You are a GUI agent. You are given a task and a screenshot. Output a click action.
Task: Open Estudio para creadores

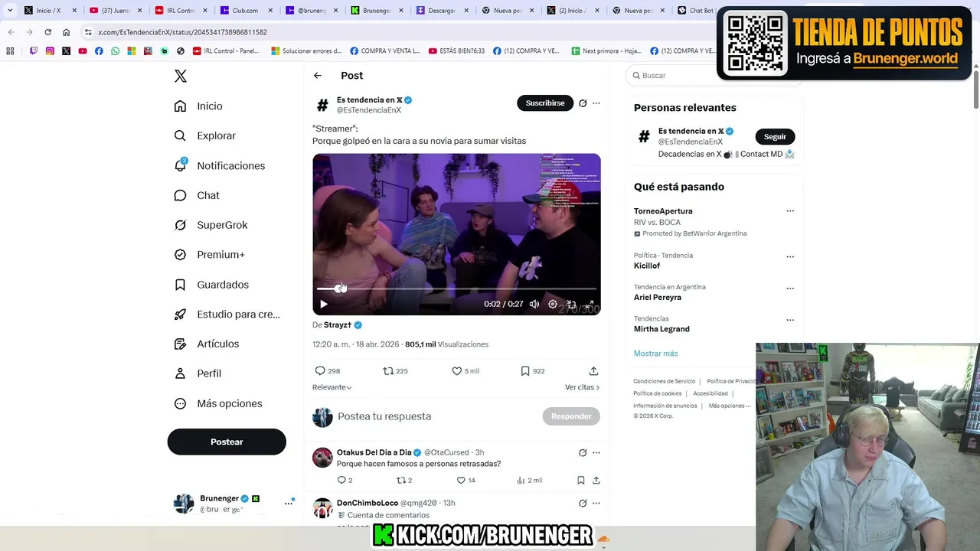click(227, 315)
